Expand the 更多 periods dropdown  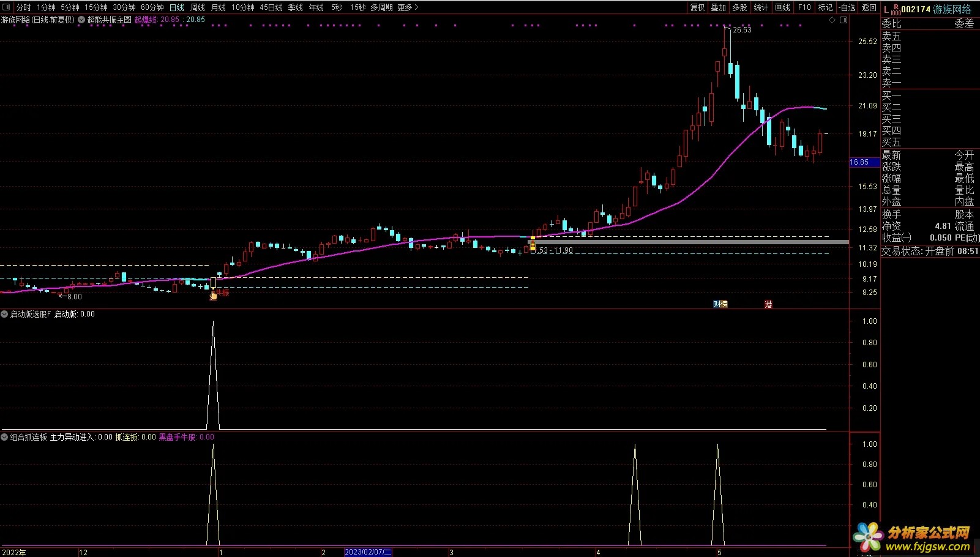pos(408,7)
